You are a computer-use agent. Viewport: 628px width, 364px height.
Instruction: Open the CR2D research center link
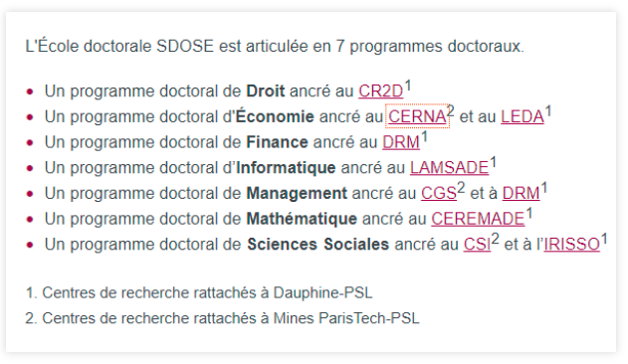click(380, 91)
